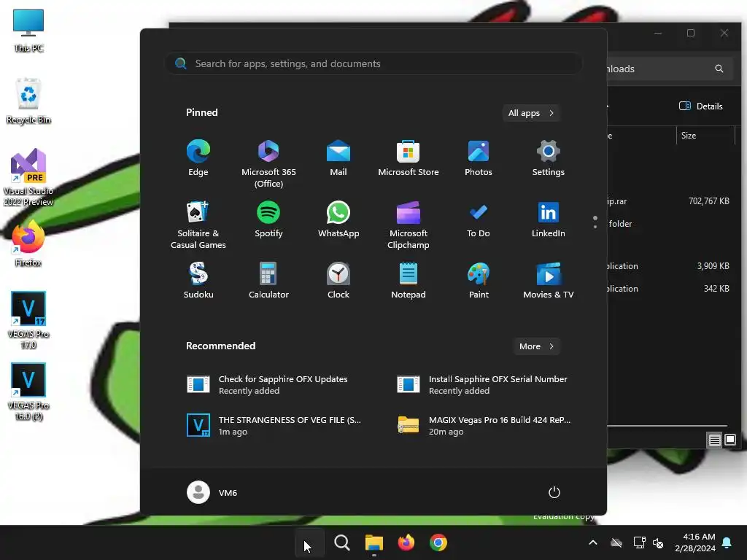Show hidden system tray icons
This screenshot has height=560, width=747.
[x=593, y=542]
